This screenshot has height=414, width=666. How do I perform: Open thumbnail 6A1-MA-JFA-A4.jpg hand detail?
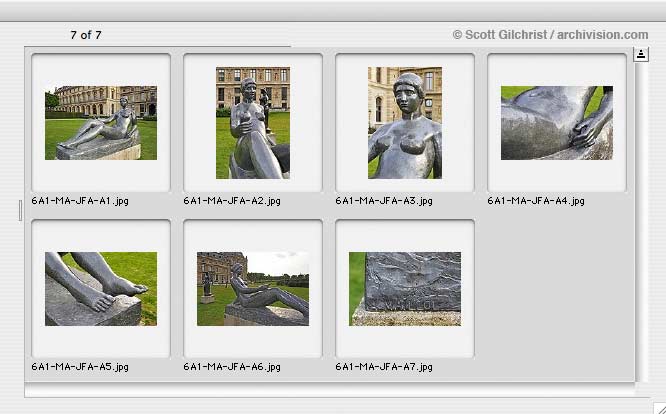click(x=557, y=123)
